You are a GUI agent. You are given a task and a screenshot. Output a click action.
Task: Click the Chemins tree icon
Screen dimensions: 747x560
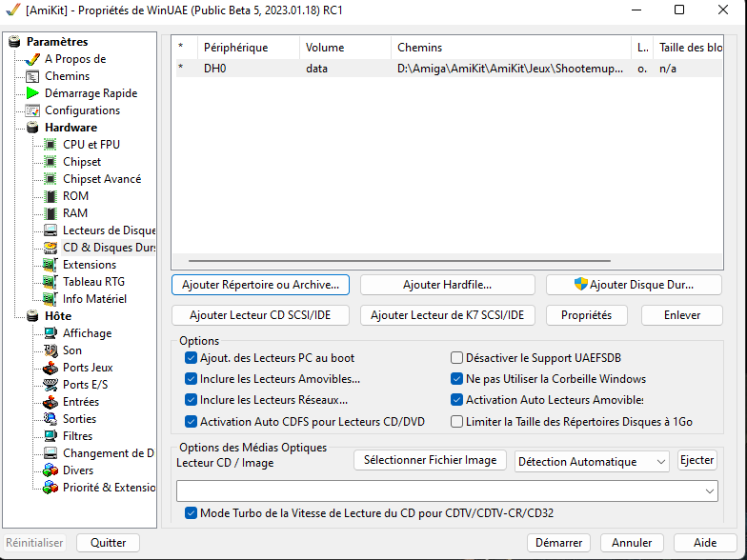pyautogui.click(x=32, y=76)
